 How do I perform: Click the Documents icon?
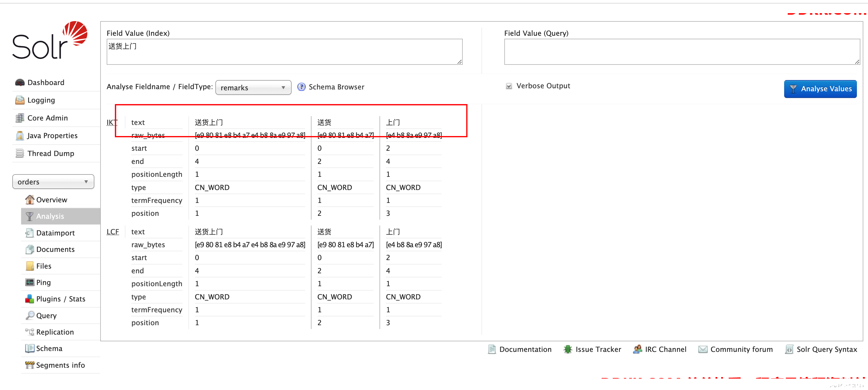click(x=30, y=249)
